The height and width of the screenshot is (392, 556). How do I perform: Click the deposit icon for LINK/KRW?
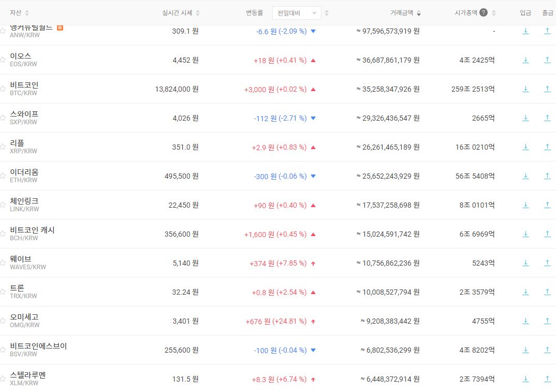click(525, 205)
